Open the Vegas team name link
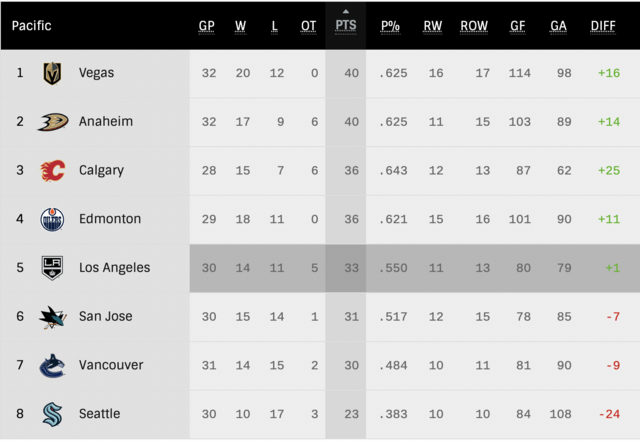The width and height of the screenshot is (640, 442). tap(96, 73)
